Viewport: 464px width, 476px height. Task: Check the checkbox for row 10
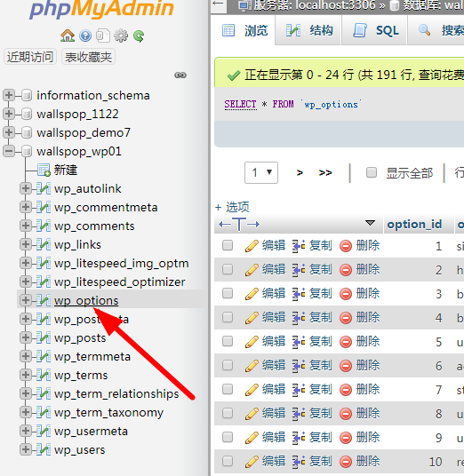click(x=228, y=461)
